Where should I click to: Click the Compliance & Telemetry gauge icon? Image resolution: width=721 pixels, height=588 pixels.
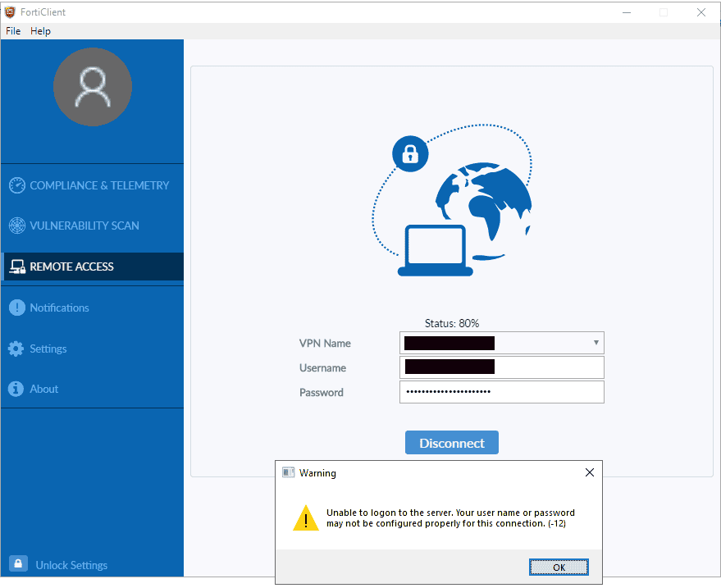tap(16, 185)
